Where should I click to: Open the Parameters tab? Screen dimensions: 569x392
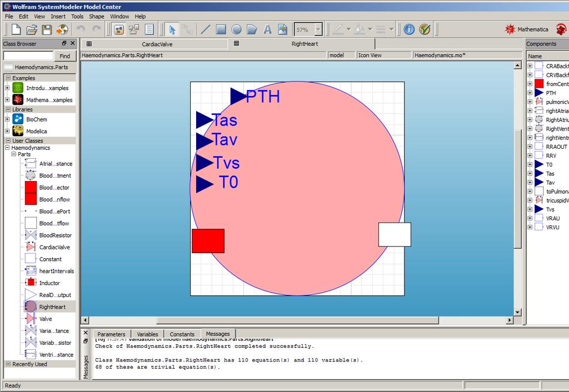coord(111,334)
